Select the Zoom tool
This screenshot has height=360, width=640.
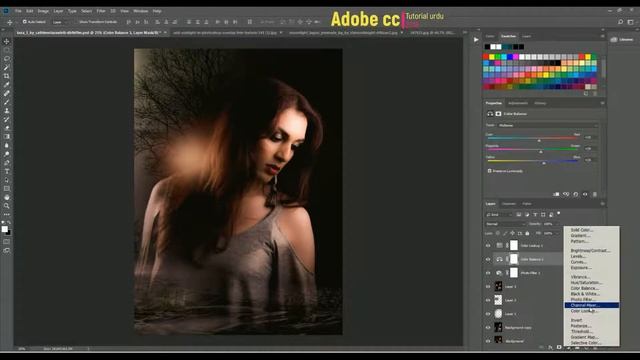pyautogui.click(x=7, y=206)
